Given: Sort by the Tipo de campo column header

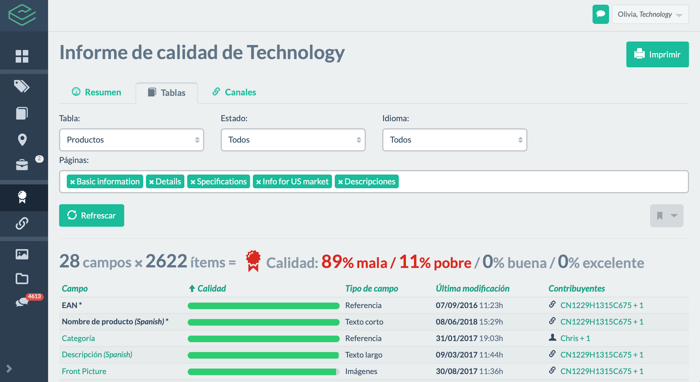Looking at the screenshot, I should coord(371,289).
